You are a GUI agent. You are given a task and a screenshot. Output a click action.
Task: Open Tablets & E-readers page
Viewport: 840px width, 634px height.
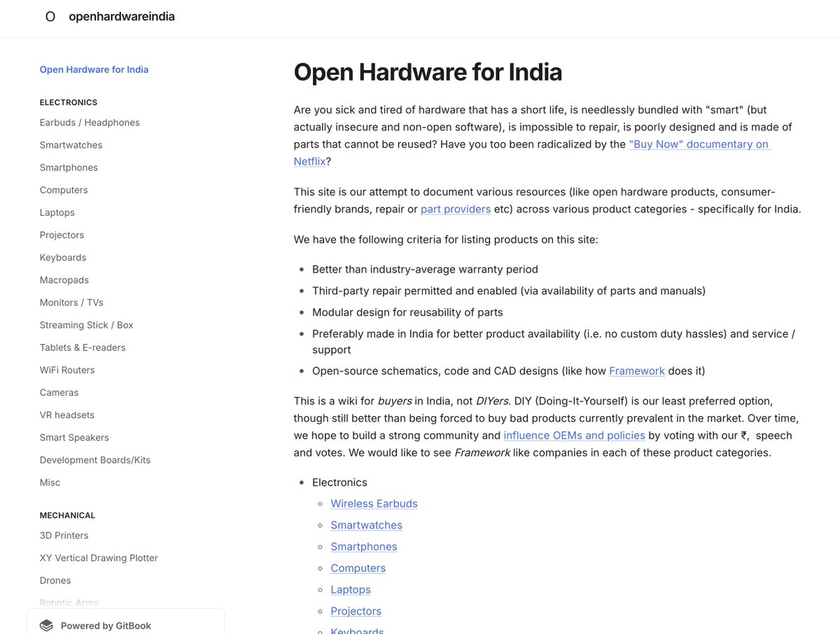click(83, 347)
